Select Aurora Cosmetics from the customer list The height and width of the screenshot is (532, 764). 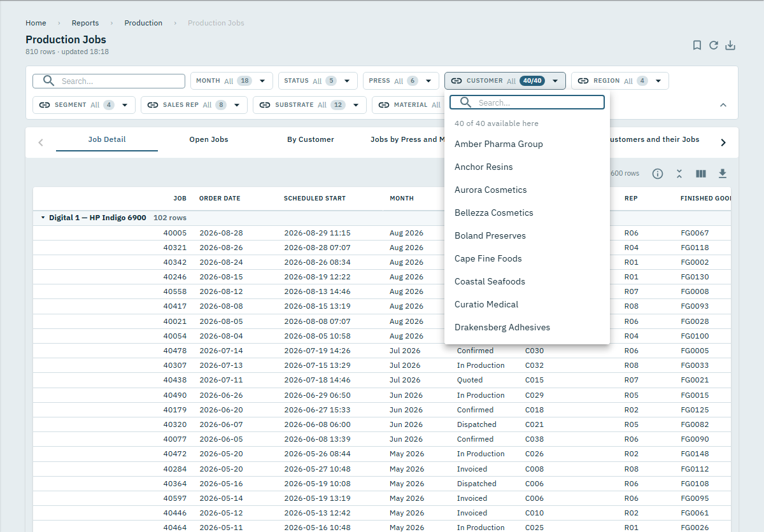click(x=527, y=190)
